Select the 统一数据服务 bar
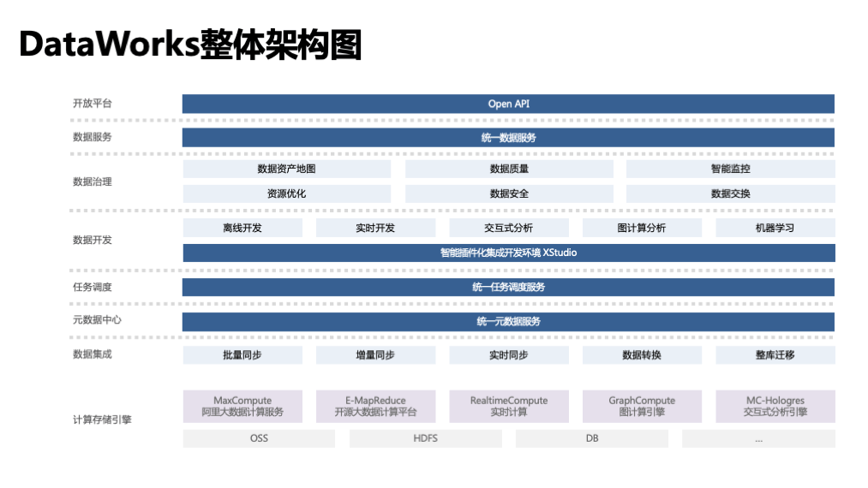This screenshot has width=868, height=488. [508, 138]
